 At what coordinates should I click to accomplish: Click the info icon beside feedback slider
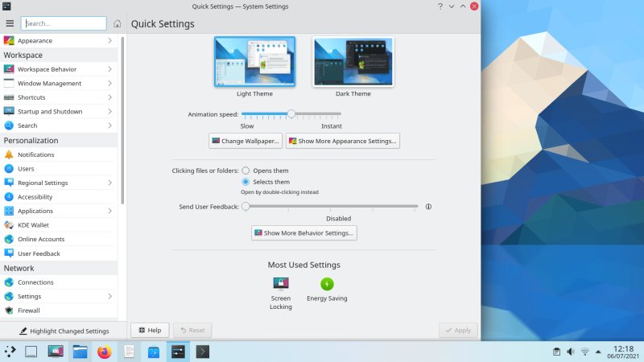(x=428, y=207)
